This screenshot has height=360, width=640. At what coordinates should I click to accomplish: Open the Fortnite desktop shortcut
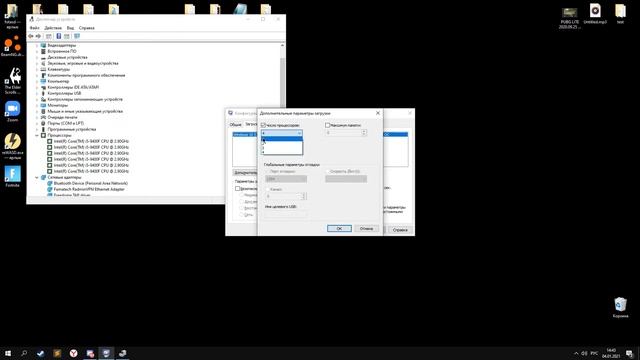(12, 176)
